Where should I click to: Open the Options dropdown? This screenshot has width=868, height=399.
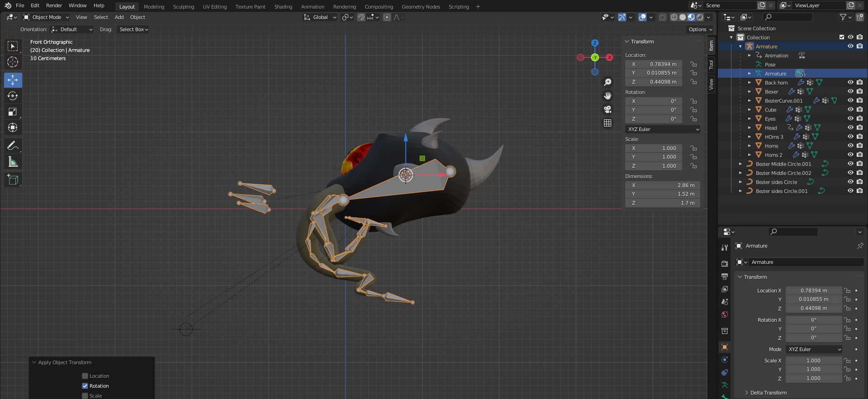pyautogui.click(x=700, y=29)
